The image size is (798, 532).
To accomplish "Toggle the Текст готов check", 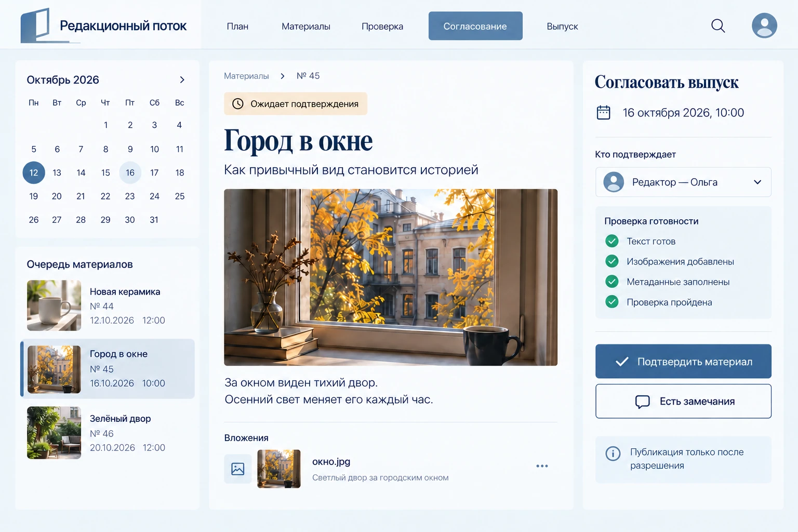I will (611, 241).
